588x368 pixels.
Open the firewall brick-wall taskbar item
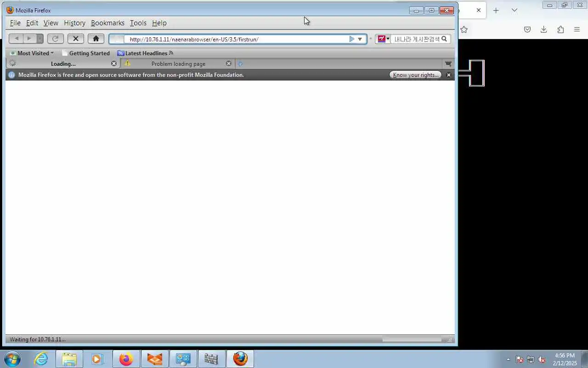[x=211, y=359]
